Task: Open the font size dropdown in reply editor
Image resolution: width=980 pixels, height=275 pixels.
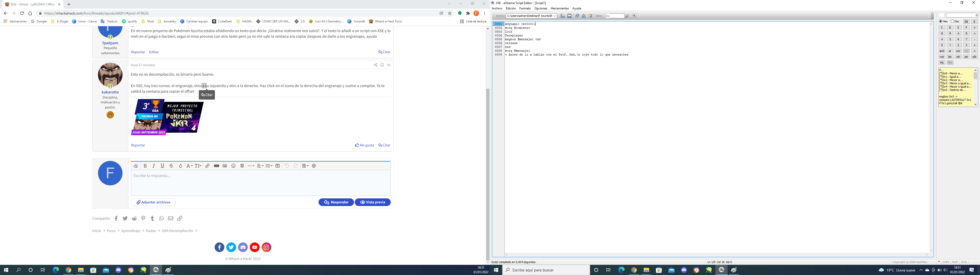Action: coord(198,166)
